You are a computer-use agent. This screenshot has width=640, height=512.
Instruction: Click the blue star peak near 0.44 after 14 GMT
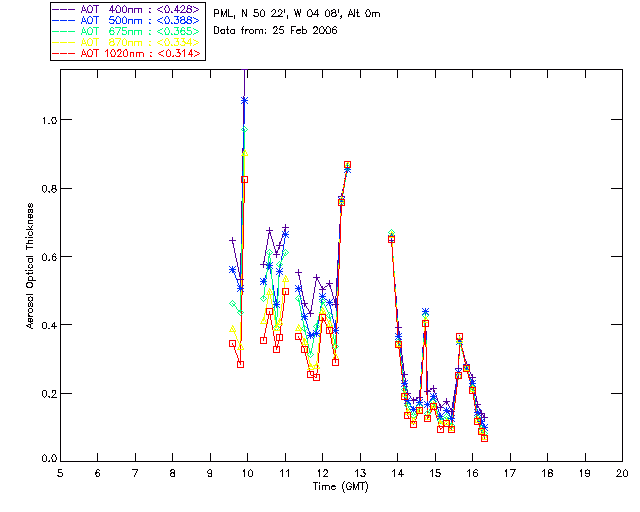tap(426, 312)
